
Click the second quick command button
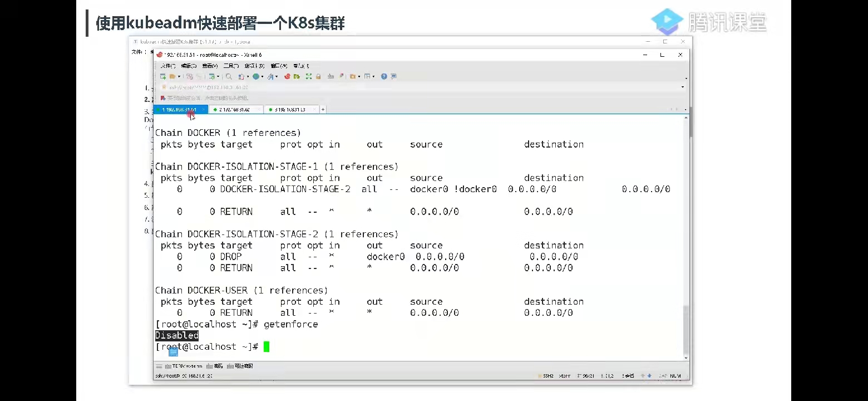215,366
